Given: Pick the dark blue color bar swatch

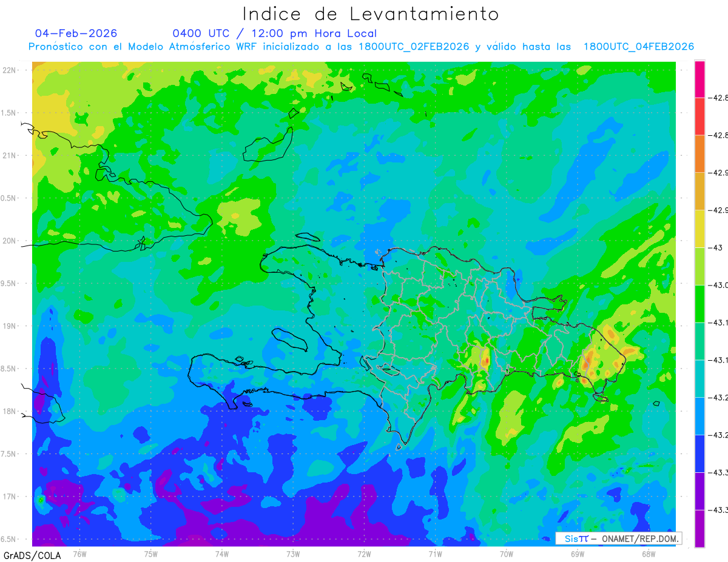Looking at the screenshot, I should point(699,453).
